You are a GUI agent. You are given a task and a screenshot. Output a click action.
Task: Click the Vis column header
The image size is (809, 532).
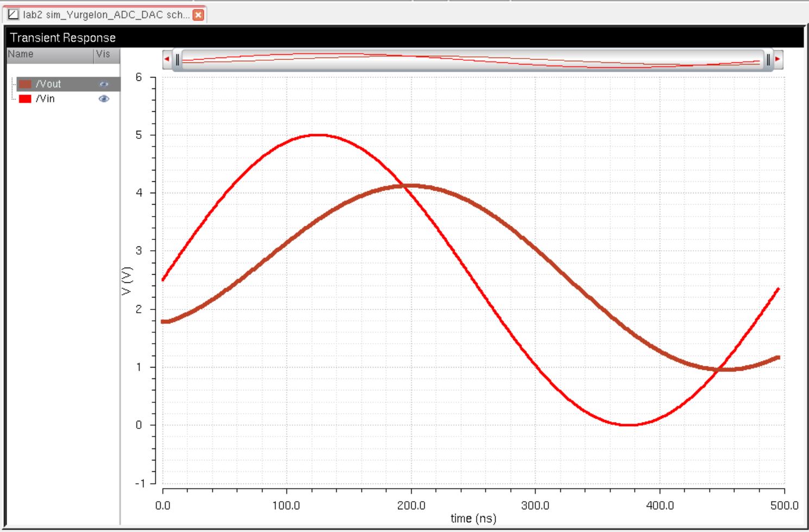coord(103,54)
